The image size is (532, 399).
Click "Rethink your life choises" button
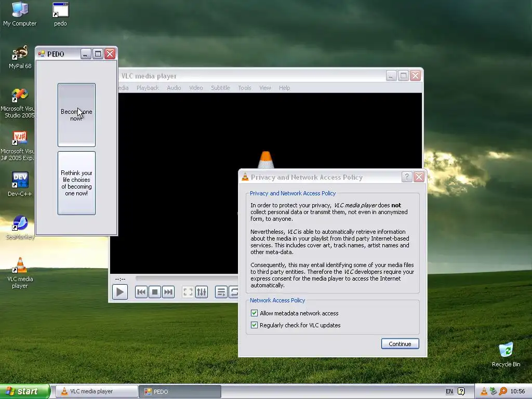tap(76, 183)
